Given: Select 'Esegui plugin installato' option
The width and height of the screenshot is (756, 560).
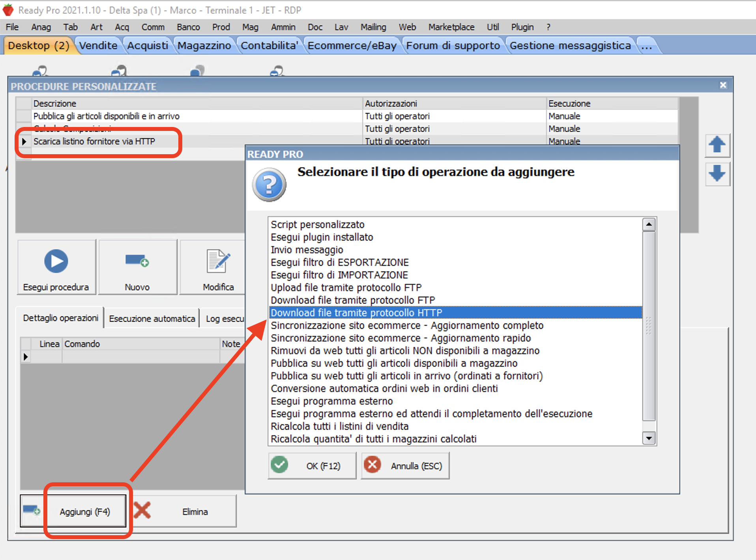Looking at the screenshot, I should [x=456, y=237].
